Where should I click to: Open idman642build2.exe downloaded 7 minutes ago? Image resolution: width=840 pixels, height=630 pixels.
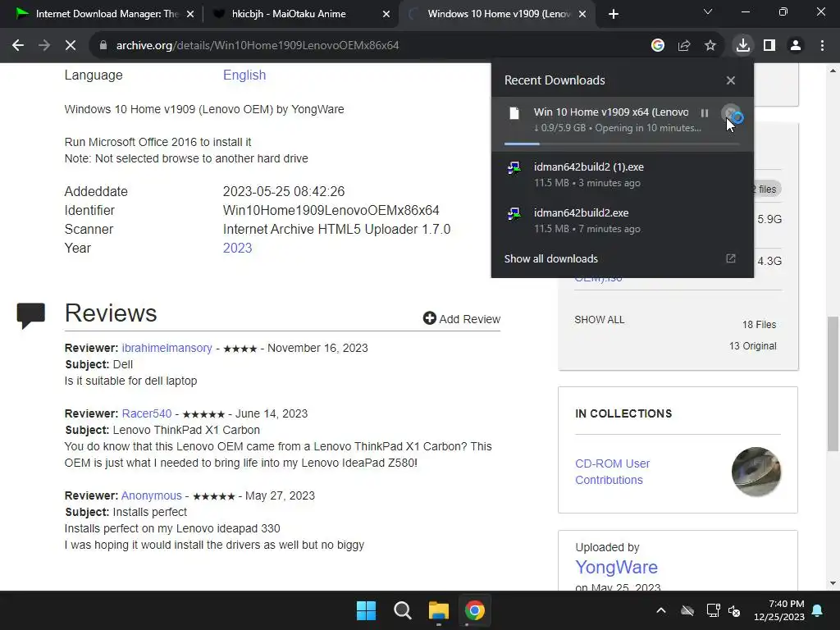[622, 221]
